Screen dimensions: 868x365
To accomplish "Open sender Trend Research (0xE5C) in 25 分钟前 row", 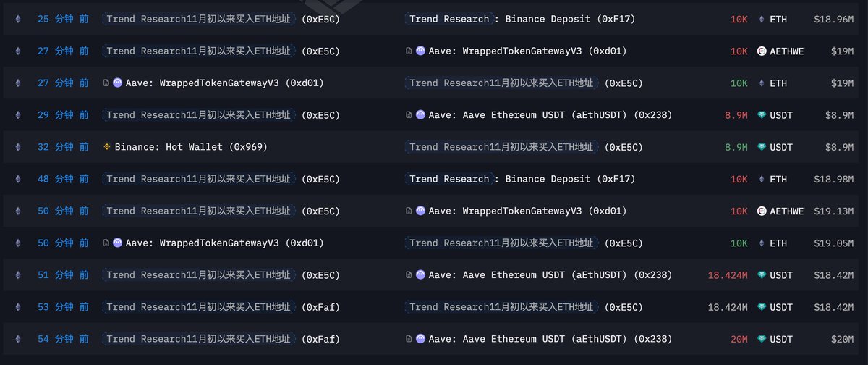I will 221,20.
